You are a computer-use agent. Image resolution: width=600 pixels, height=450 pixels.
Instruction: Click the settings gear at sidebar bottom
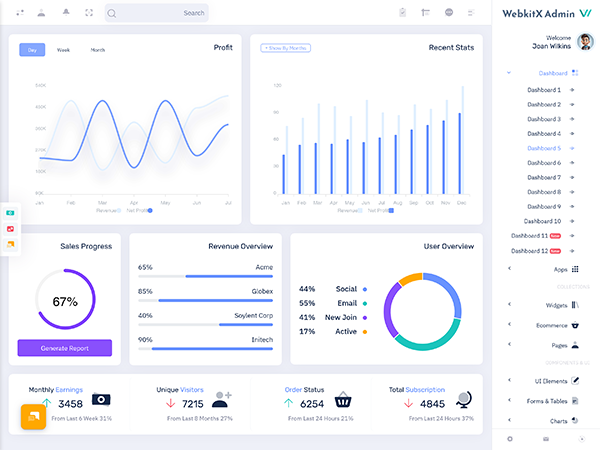click(510, 439)
